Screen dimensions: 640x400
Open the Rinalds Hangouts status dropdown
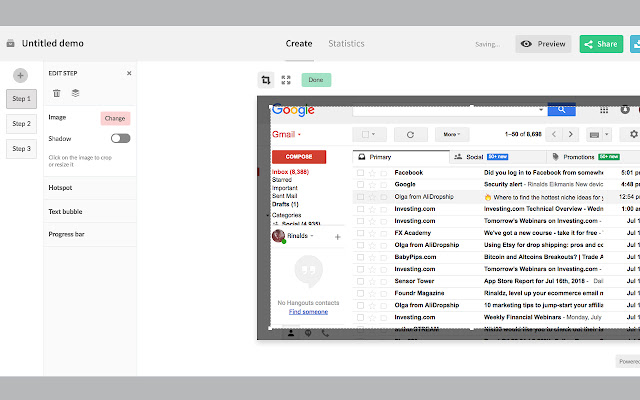[x=312, y=236]
